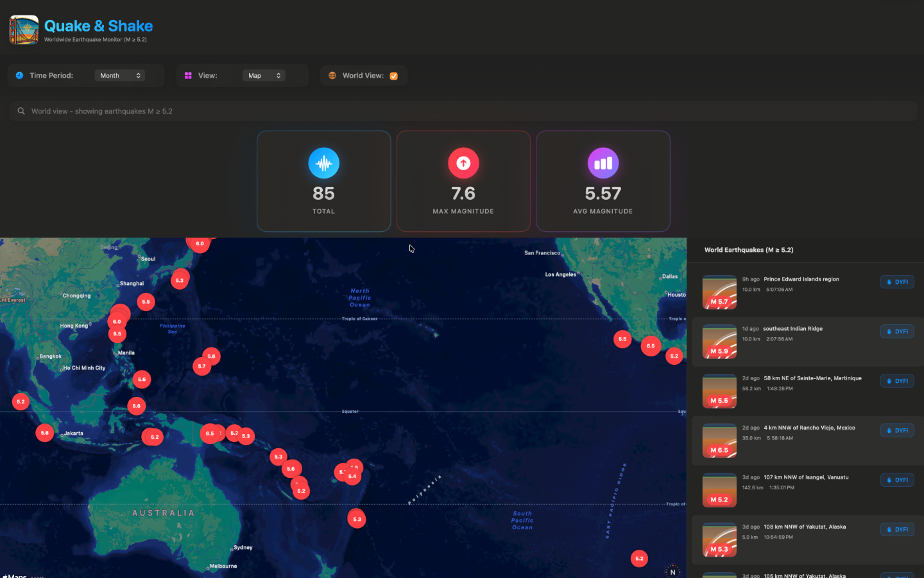Screen dimensions: 924x578
Task: Click the M 5.9 southeast Indian Ridge thumbnail
Action: 719,342
